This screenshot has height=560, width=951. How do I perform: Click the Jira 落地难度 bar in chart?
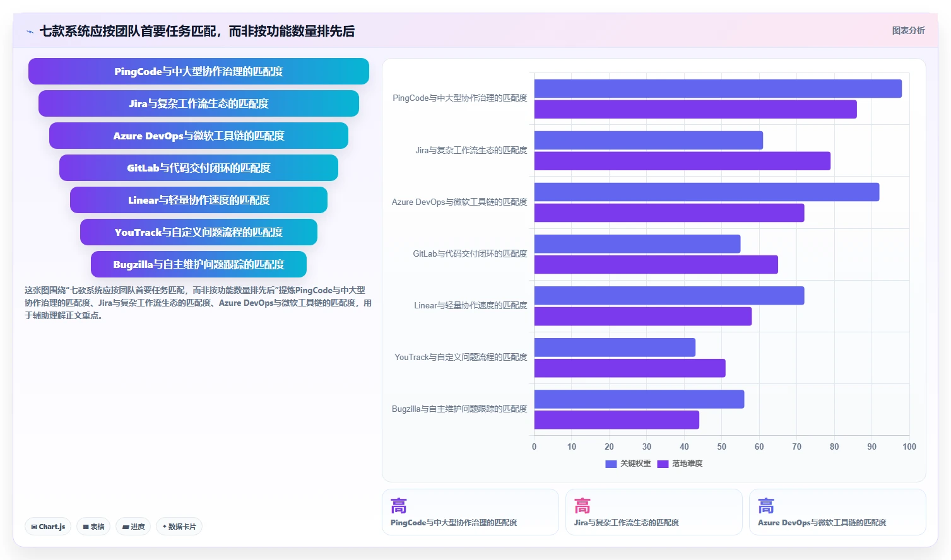pos(682,161)
